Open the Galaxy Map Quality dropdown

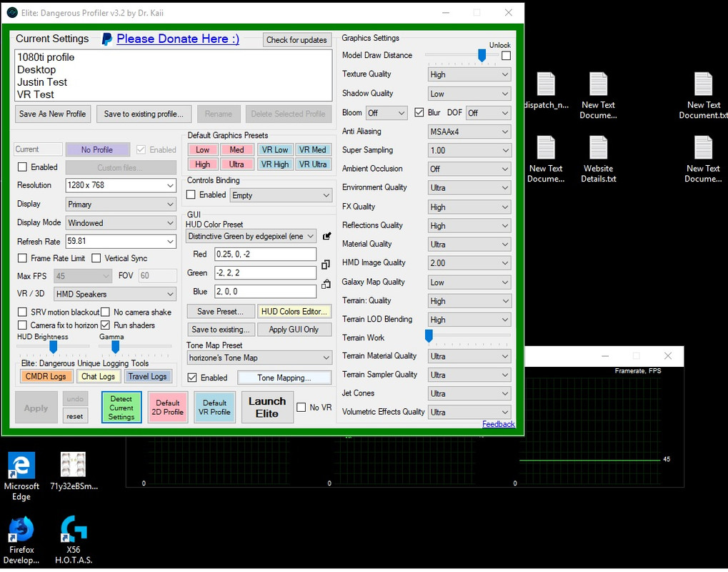[x=469, y=282]
